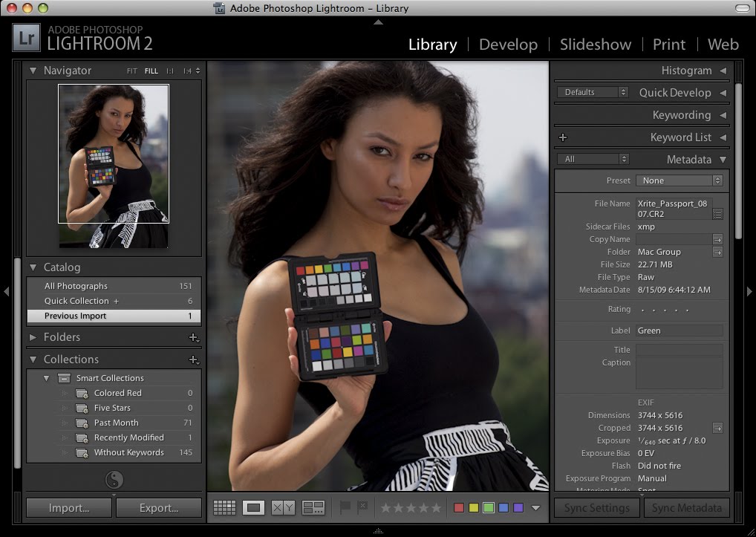
Task: Click the Export button
Action: (x=159, y=507)
